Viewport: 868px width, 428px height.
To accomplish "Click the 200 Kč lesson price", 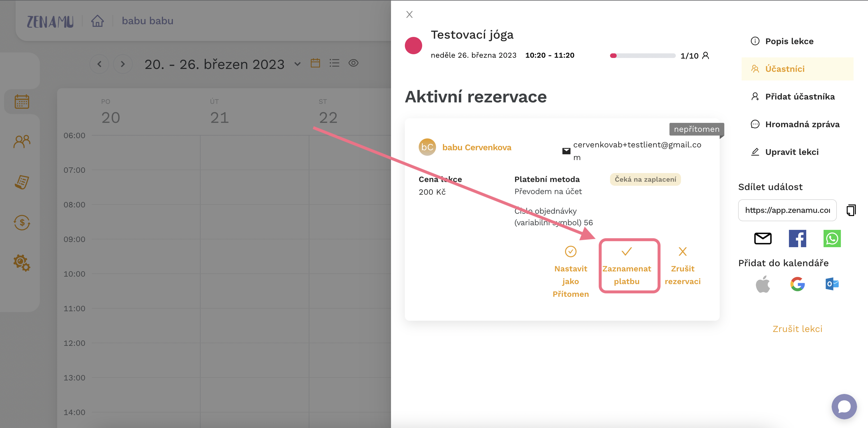I will (x=432, y=192).
